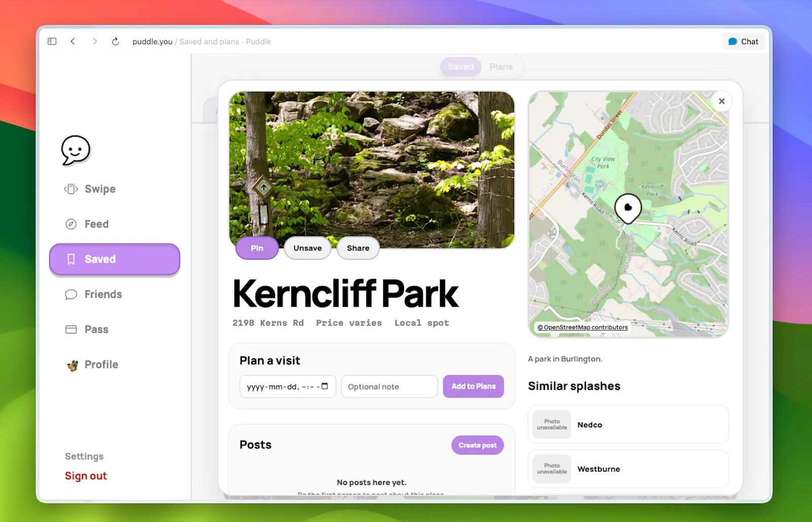Screen dimensions: 812x522
Task: Reload the page with the refresh icon
Action: pyautogui.click(x=116, y=42)
